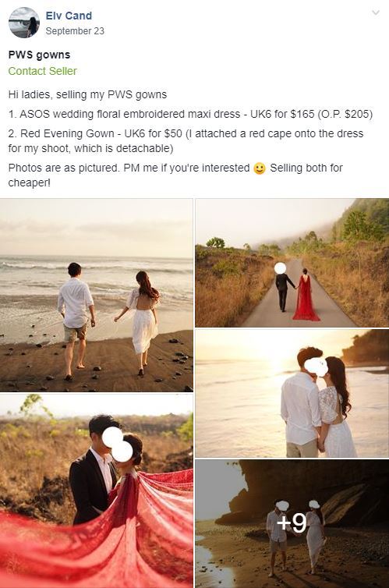The width and height of the screenshot is (389, 588).
Task: Click the smiley emoji in the post
Action: pos(260,168)
